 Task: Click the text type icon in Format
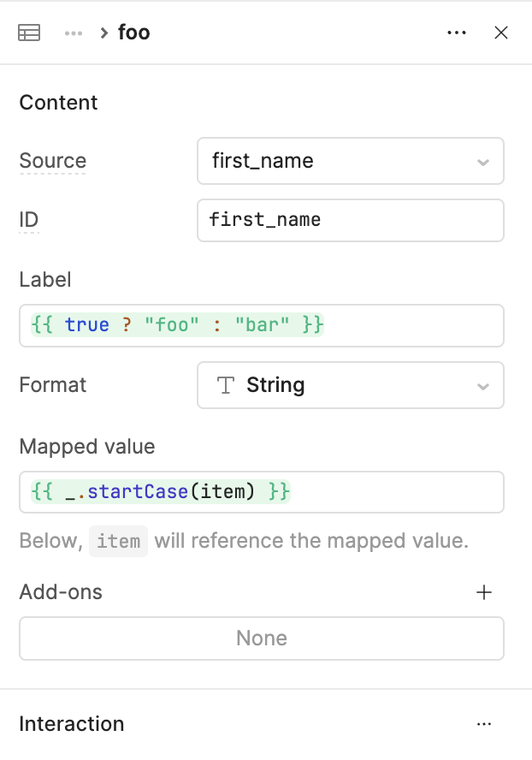pos(226,385)
